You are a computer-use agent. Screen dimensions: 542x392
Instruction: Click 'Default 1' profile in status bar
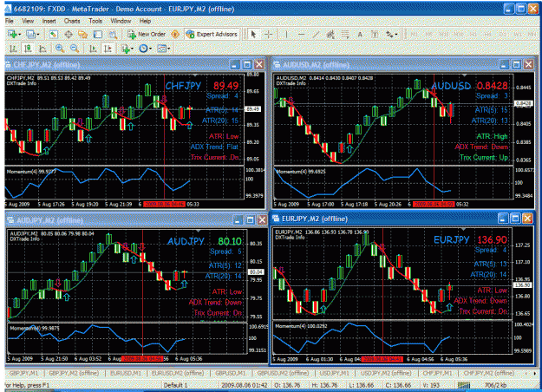175,385
